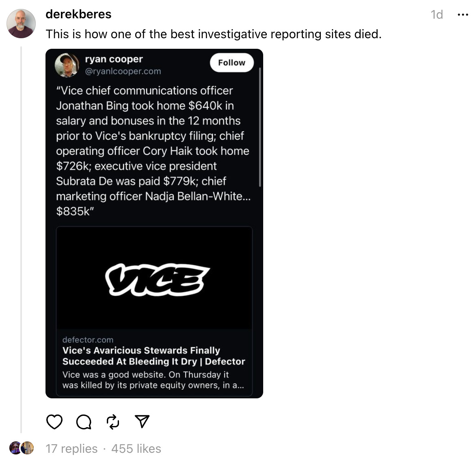View the 455 likes list
476x465 pixels.
[136, 449]
